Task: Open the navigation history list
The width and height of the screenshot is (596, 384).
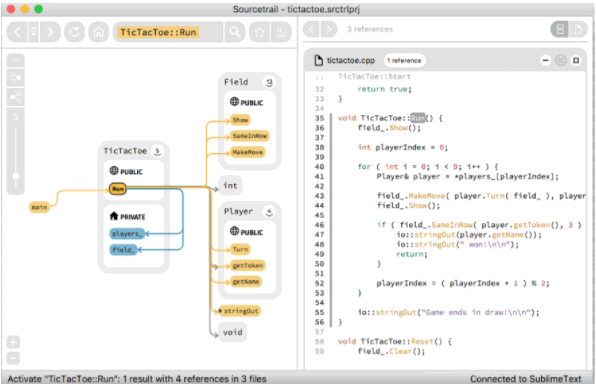Action: click(33, 32)
